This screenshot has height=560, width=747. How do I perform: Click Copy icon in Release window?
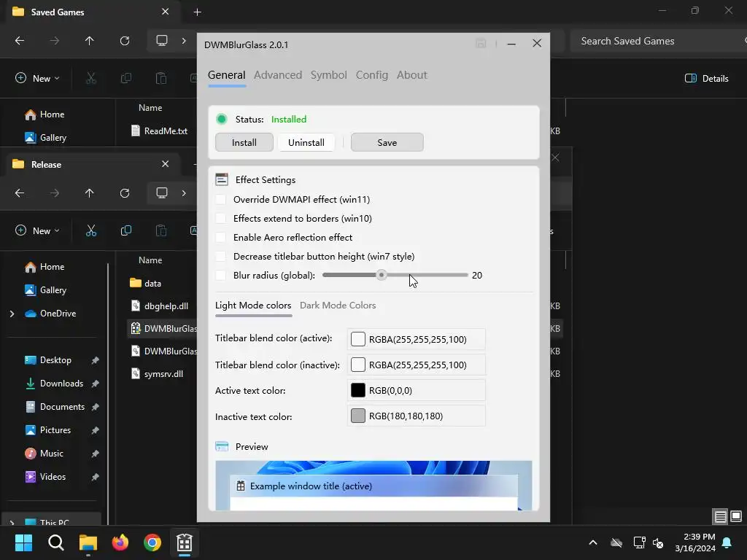point(125,230)
